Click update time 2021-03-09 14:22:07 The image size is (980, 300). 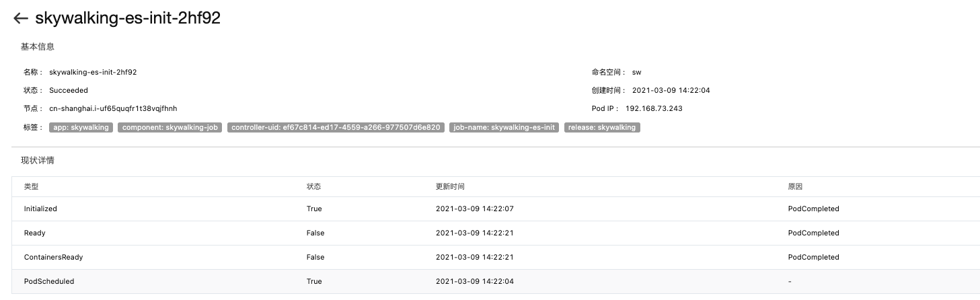[x=475, y=209]
